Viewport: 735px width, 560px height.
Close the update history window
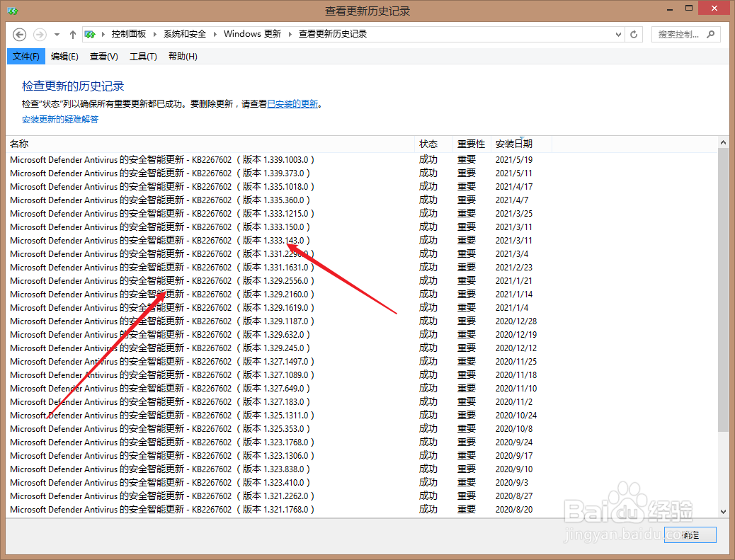coord(714,8)
